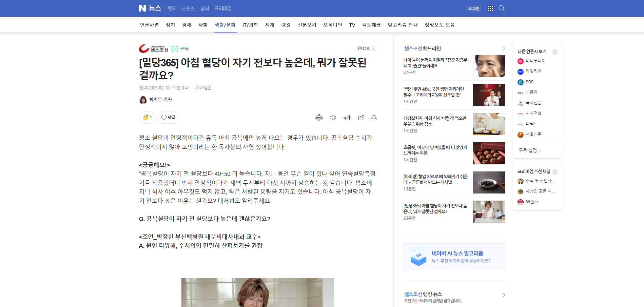Image resolution: width=644 pixels, height=307 pixels.
Task: Open the 기사원문 original article link
Action: 203,88
